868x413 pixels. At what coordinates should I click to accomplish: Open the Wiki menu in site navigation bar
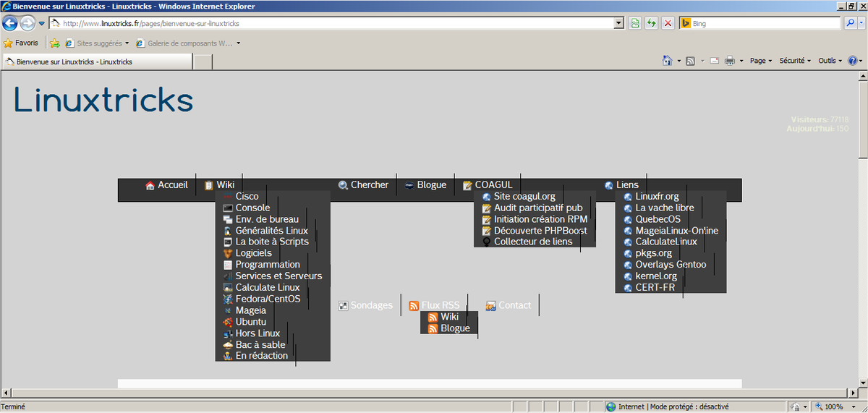coord(219,185)
